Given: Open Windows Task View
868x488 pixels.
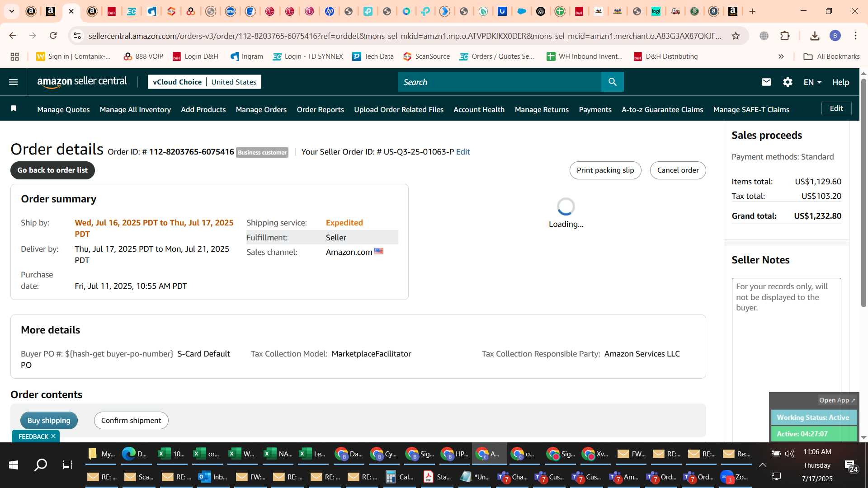Looking at the screenshot, I should point(68,465).
